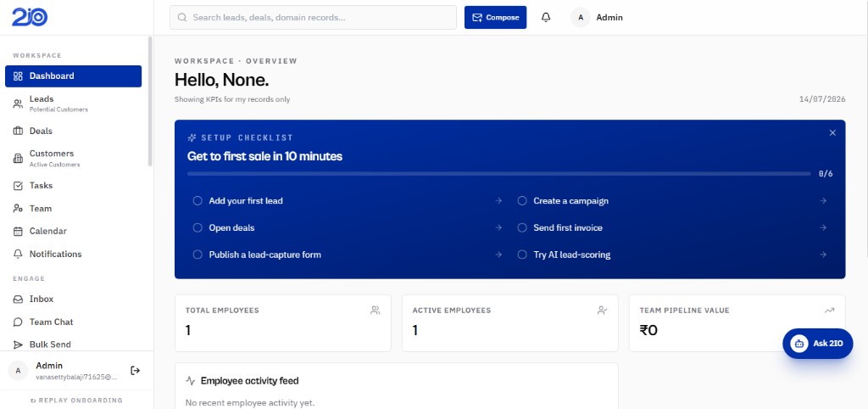
Task: Click the Admin avatar in the top bar
Action: 580,17
